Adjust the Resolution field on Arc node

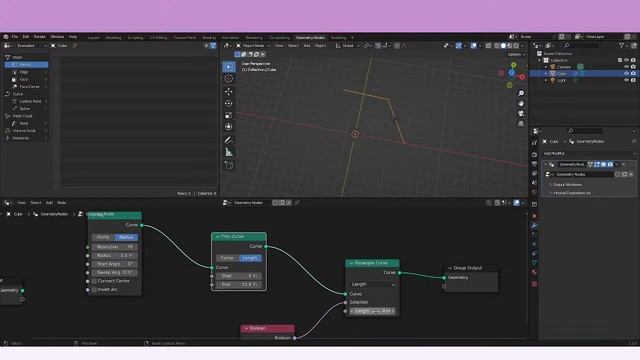click(115, 247)
